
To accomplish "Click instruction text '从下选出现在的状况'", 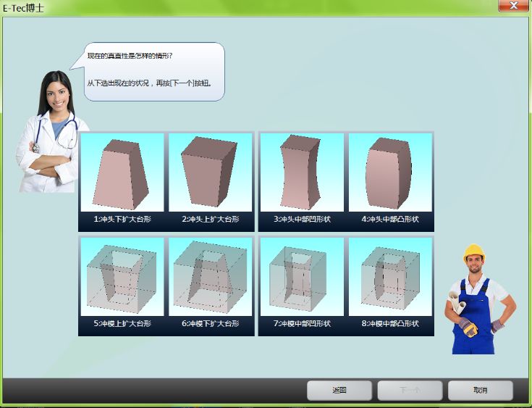I will [118, 83].
